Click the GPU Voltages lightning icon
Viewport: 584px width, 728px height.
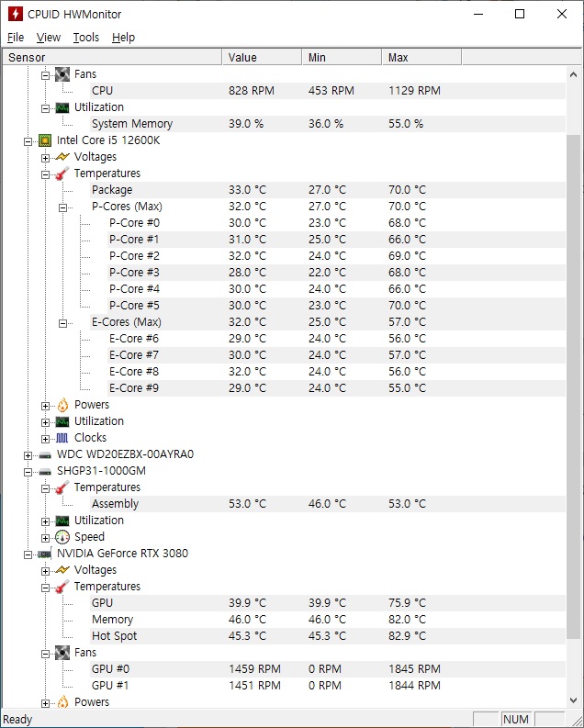click(x=62, y=570)
